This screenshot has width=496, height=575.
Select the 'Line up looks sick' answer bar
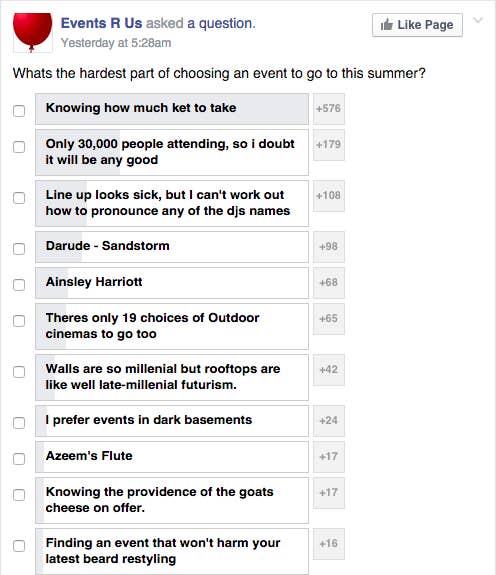coord(172,204)
